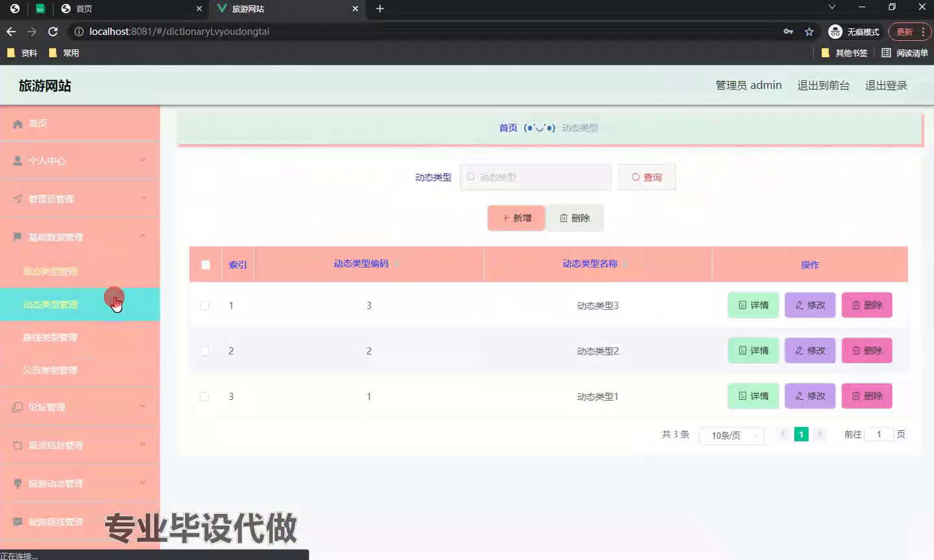Click the person icon beside 个人中心
The width and height of the screenshot is (934, 560).
[x=18, y=161]
